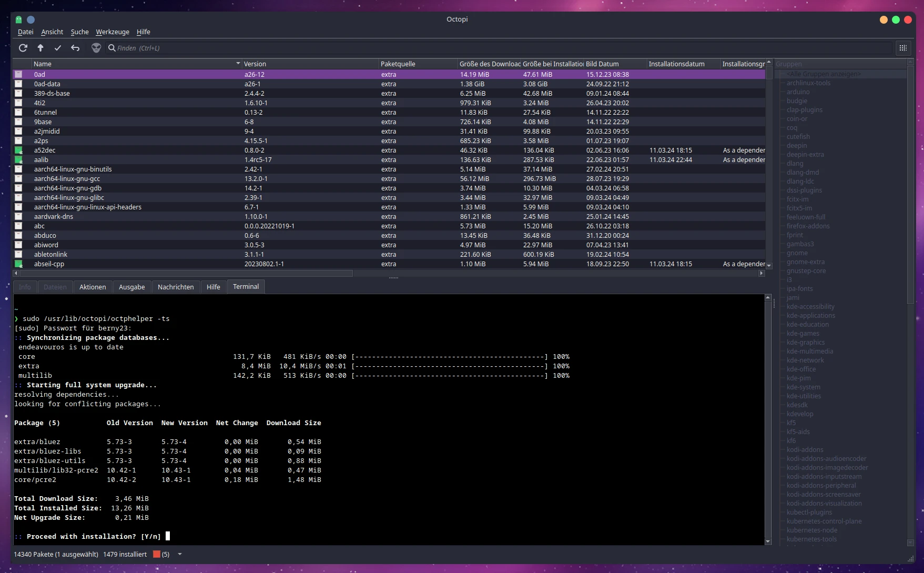The width and height of the screenshot is (924, 573).
Task: Click the Name column sort dropdown arrow
Action: click(x=238, y=64)
